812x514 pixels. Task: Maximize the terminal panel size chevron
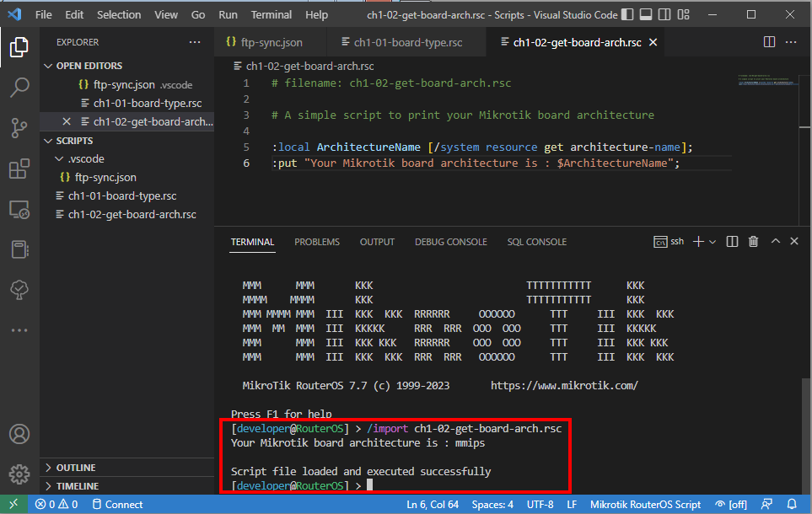point(775,242)
